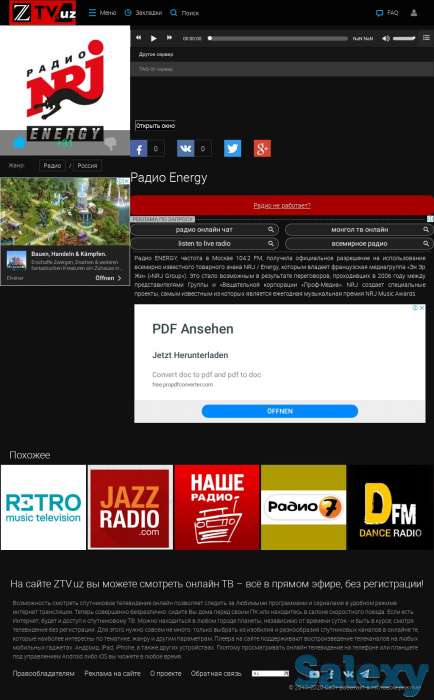Viewport: 434px width, 700px height.
Task: Open the О проекте footer link
Action: [166, 673]
